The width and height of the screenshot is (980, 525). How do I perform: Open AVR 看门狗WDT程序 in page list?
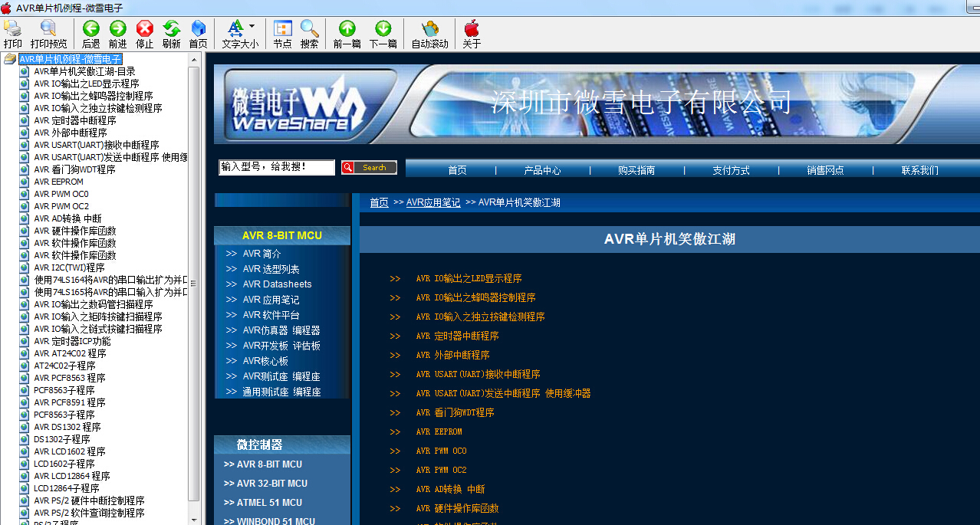coord(455,412)
